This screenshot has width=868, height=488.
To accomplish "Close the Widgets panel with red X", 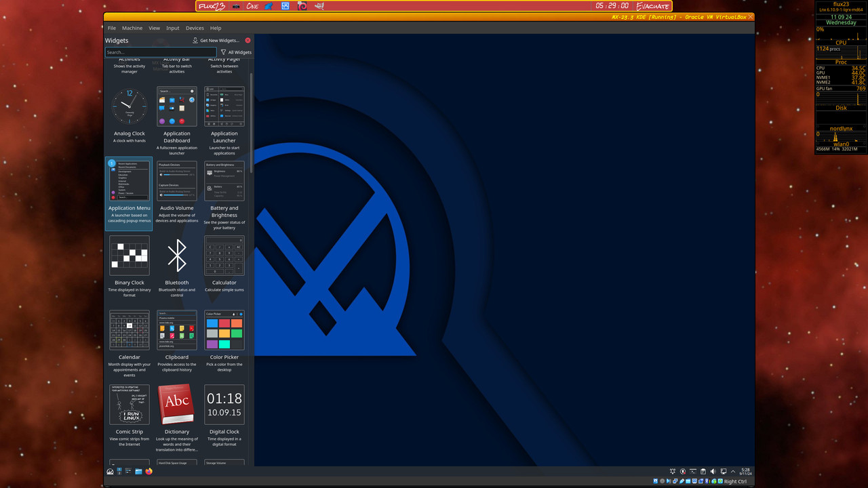I will [248, 41].
